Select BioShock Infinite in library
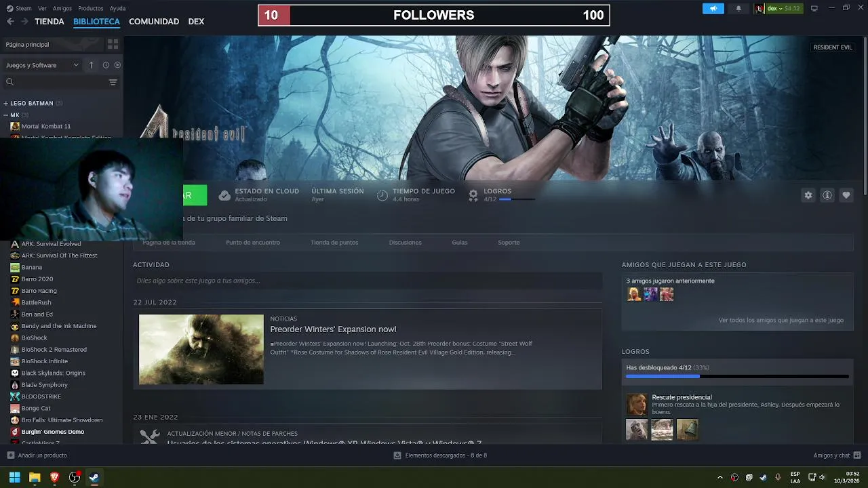Image resolution: width=868 pixels, height=488 pixels. (45, 361)
